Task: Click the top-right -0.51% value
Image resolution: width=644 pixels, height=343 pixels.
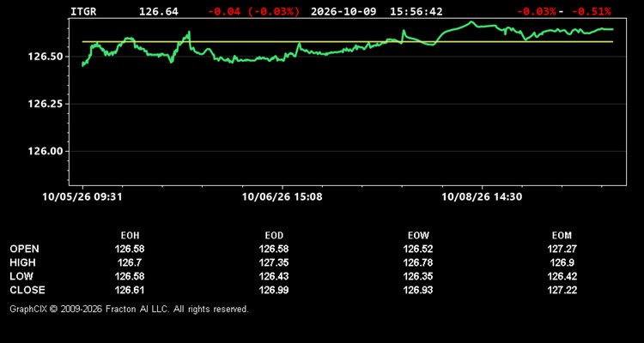Action: click(591, 11)
